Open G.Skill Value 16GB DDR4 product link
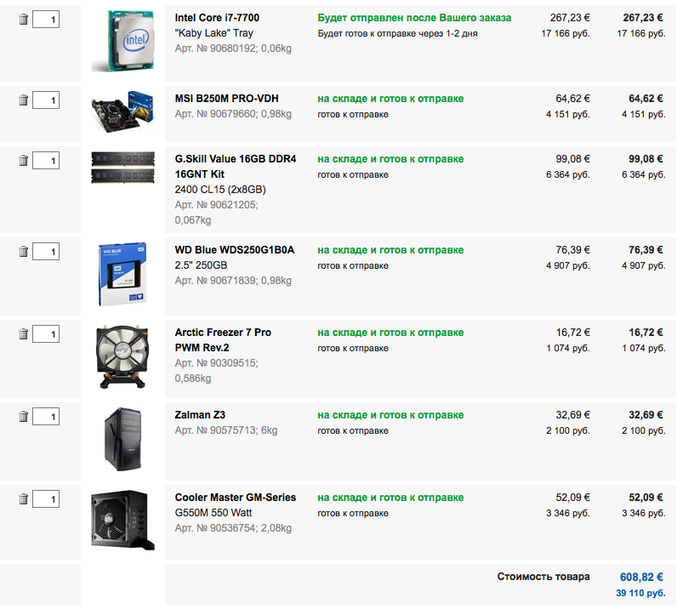 pos(235,167)
